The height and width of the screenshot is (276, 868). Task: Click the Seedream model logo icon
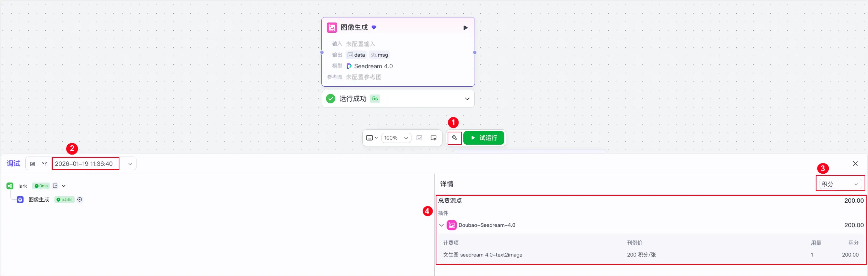click(349, 66)
